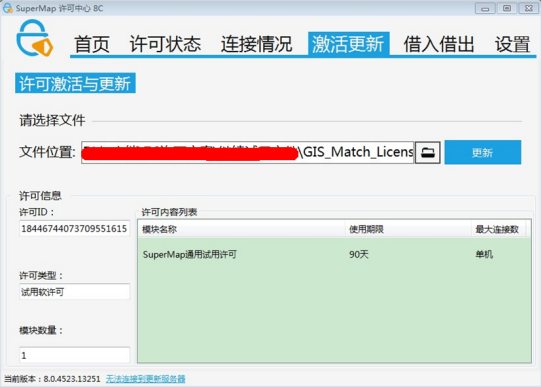
Task: Minimize the SuperMap license center window
Action: click(485, 8)
